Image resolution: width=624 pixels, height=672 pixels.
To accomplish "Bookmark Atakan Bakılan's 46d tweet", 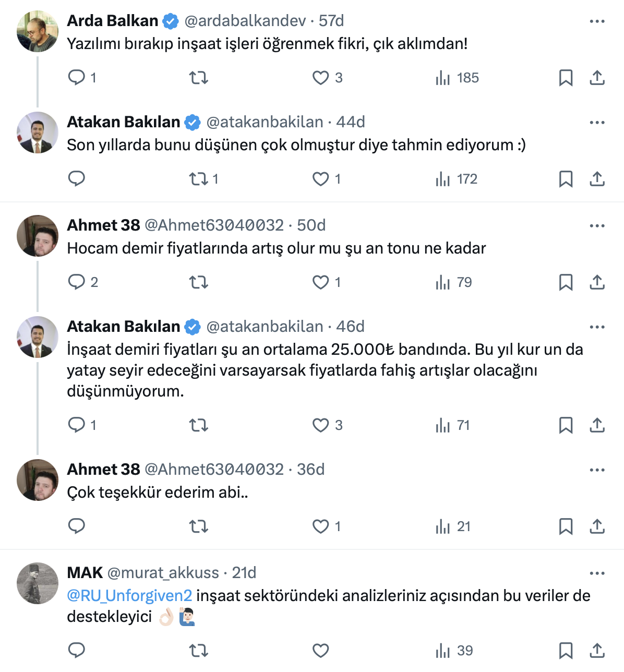I will [x=566, y=425].
